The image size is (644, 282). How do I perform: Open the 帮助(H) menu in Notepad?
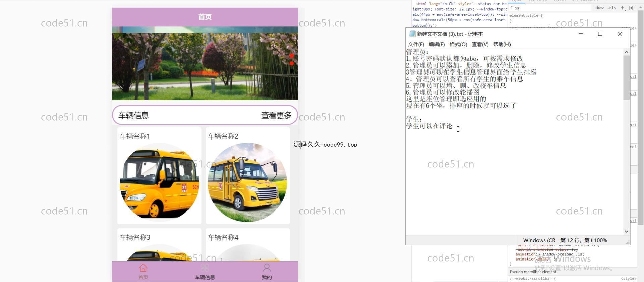coord(502,44)
